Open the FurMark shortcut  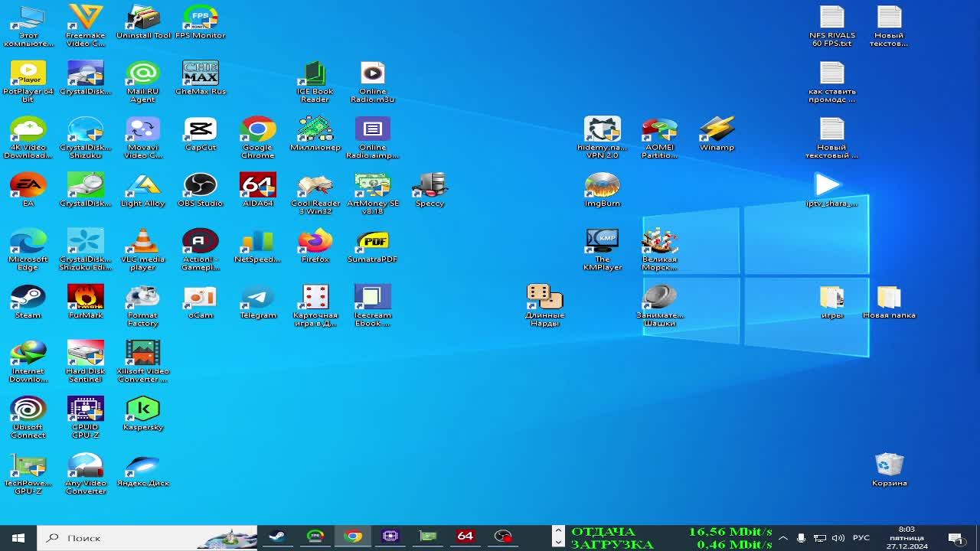pos(86,302)
